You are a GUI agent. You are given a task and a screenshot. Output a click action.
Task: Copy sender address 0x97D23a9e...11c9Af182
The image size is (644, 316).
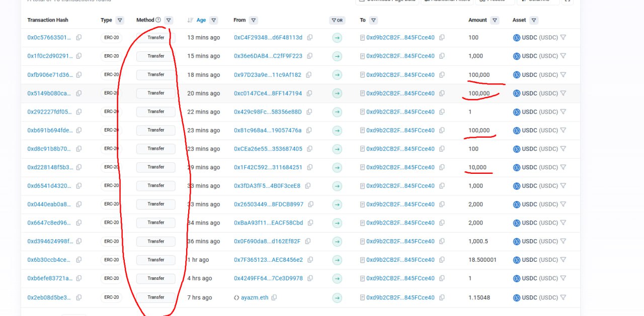click(309, 75)
